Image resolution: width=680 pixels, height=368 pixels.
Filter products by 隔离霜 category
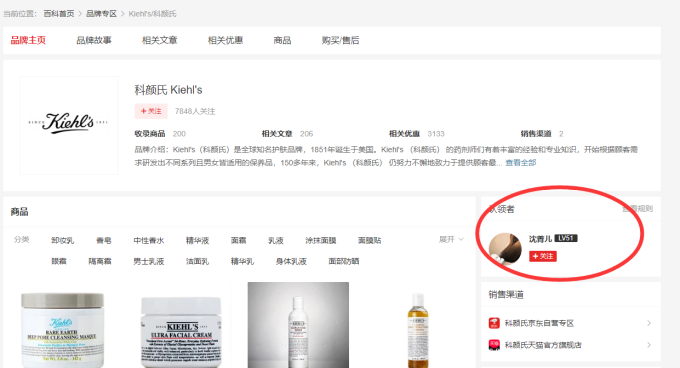(x=100, y=261)
